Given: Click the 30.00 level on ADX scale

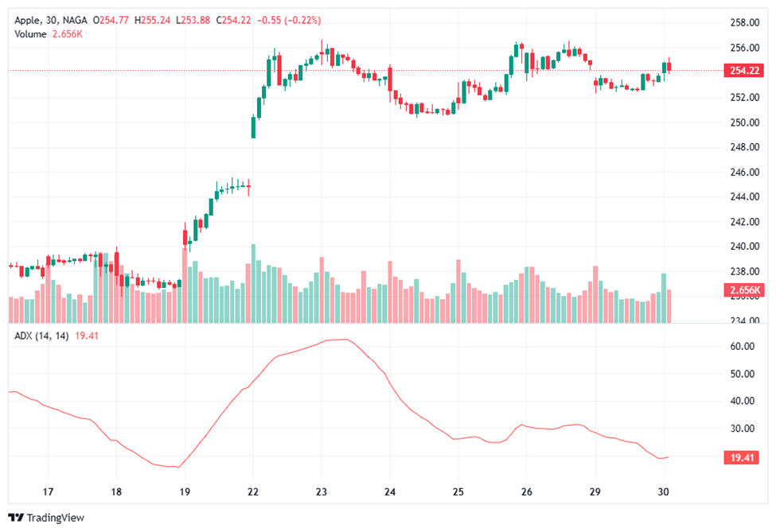Looking at the screenshot, I should tap(743, 429).
